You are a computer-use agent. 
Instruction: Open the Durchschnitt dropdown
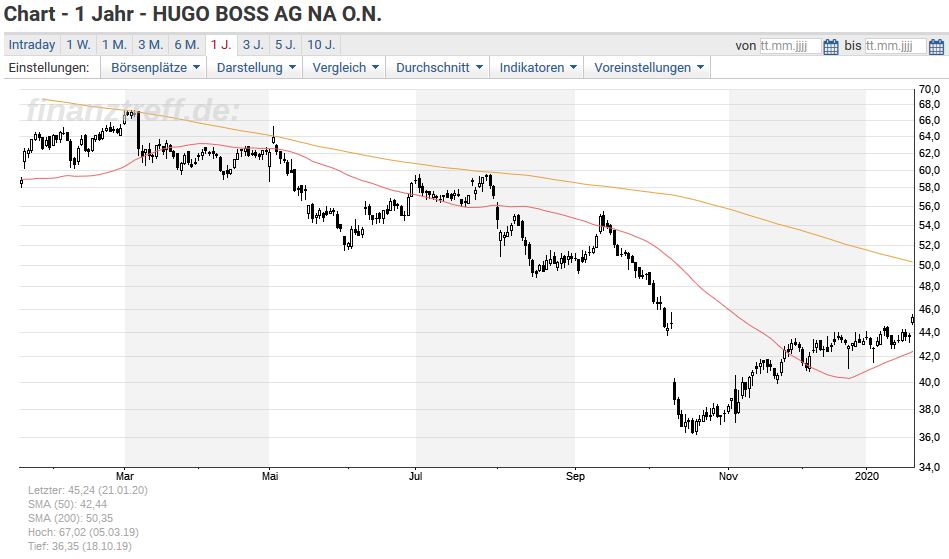pos(439,68)
